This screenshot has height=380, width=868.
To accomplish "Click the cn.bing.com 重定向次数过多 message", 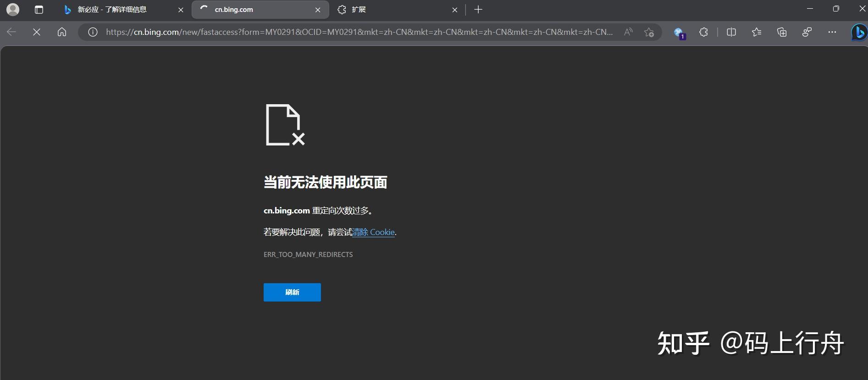I will pos(319,211).
